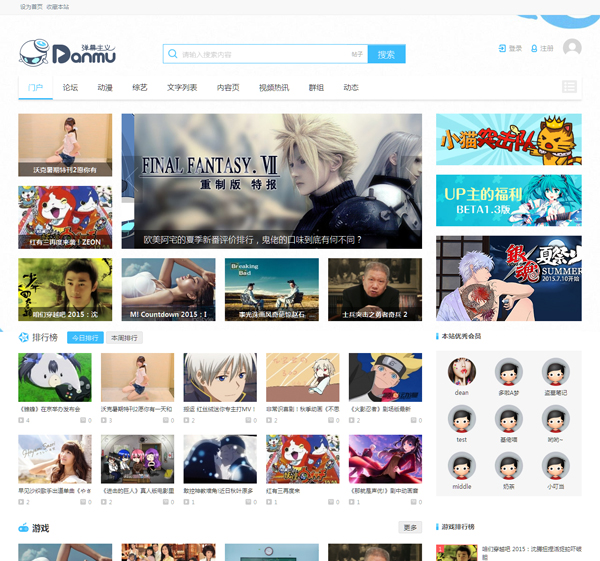Open the Naruto 火影忍者 ranking thumbnail
The height and width of the screenshot is (561, 600).
pyautogui.click(x=385, y=377)
